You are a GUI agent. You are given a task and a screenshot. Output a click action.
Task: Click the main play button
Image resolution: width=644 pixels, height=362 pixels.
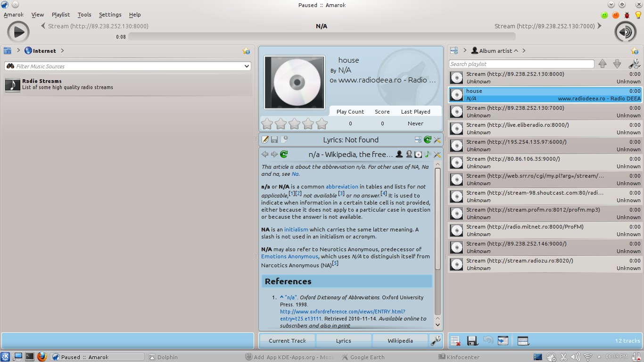18,32
